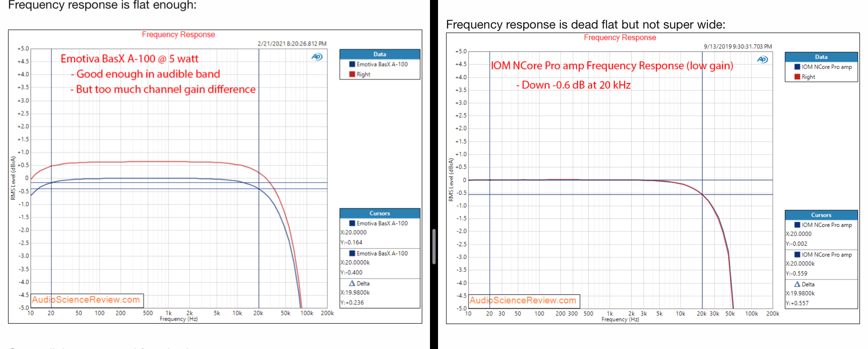Click the Frequency Response title above the IOM NCore chart
The width and height of the screenshot is (868, 349).
(x=620, y=37)
